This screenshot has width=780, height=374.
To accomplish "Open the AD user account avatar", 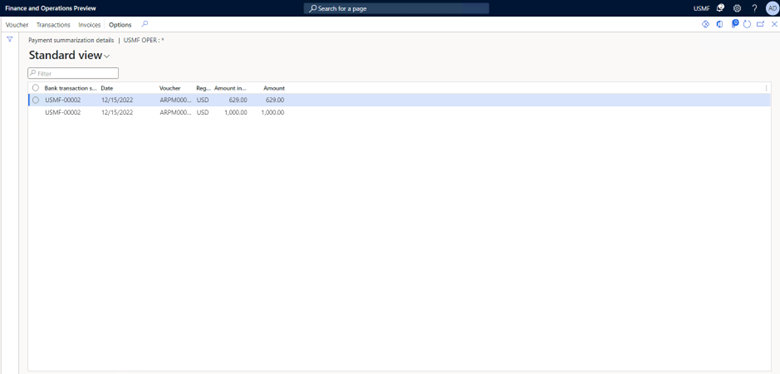I will click(772, 8).
